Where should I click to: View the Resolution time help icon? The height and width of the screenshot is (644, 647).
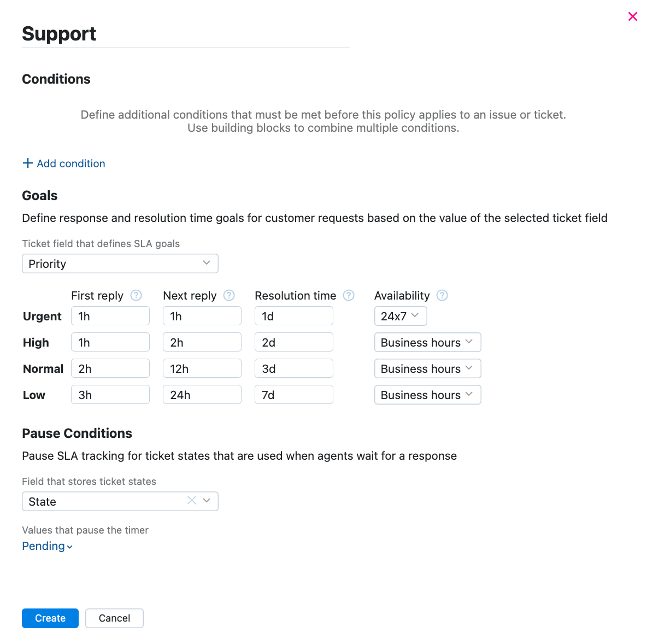pos(349,295)
